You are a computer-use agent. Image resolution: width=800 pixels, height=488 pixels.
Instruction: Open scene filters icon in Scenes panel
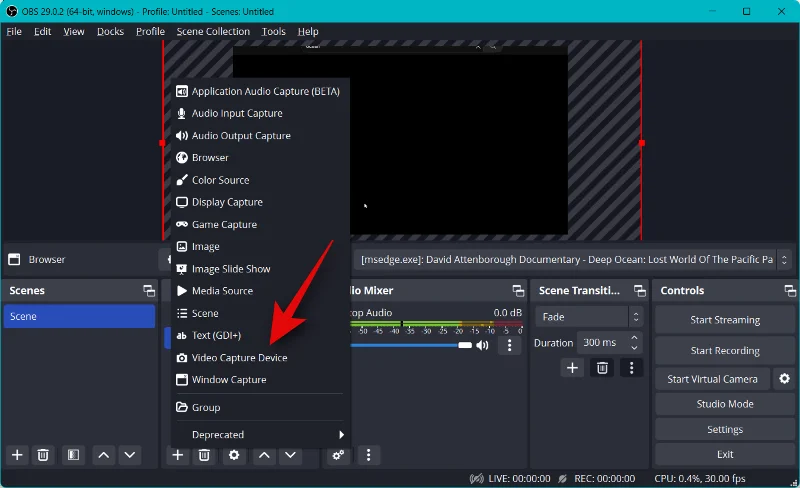click(73, 455)
